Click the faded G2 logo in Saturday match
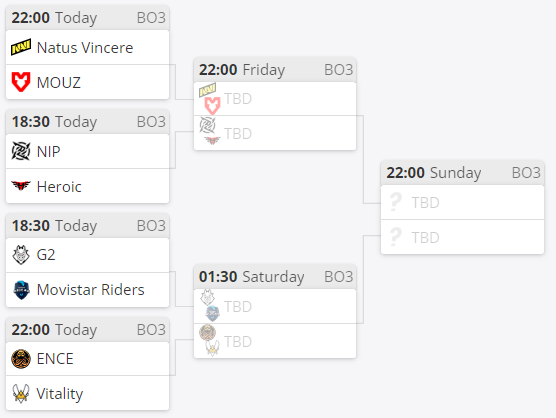The image size is (556, 418). [207, 297]
